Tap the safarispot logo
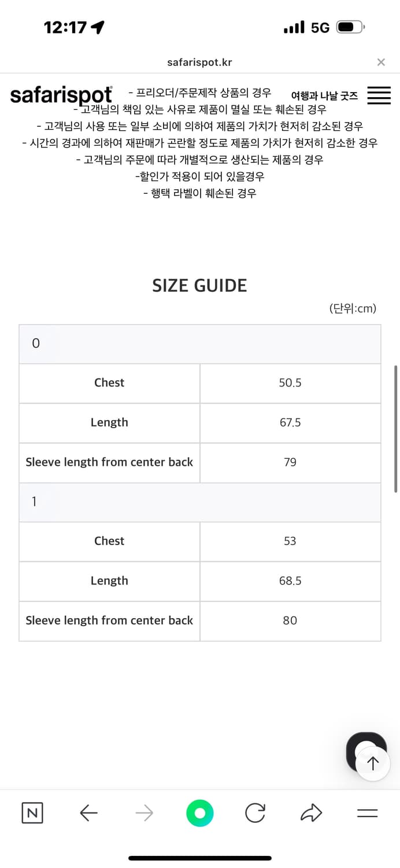This screenshot has height=868, width=400. (x=61, y=95)
